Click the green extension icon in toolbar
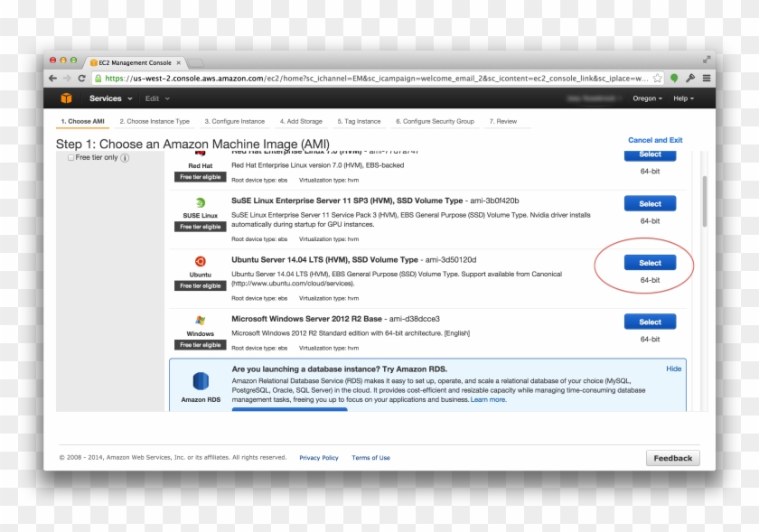Screen dimensions: 759x532 tap(674, 78)
